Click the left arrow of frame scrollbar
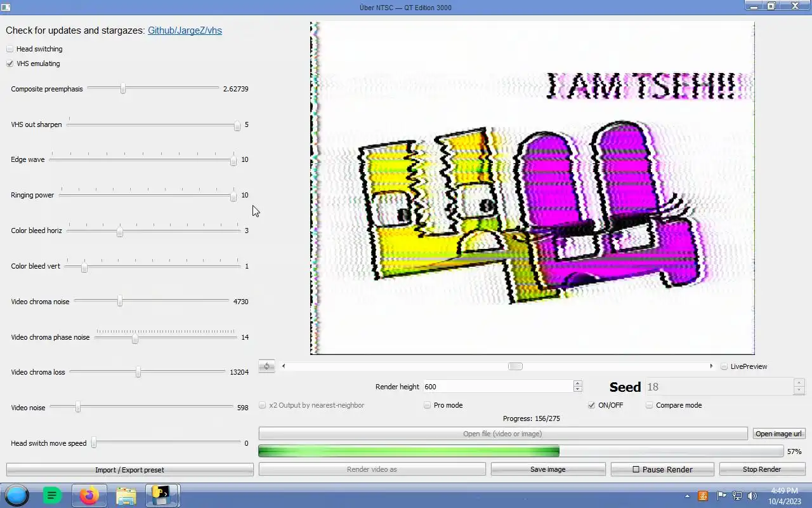The image size is (812, 508). [x=284, y=366]
